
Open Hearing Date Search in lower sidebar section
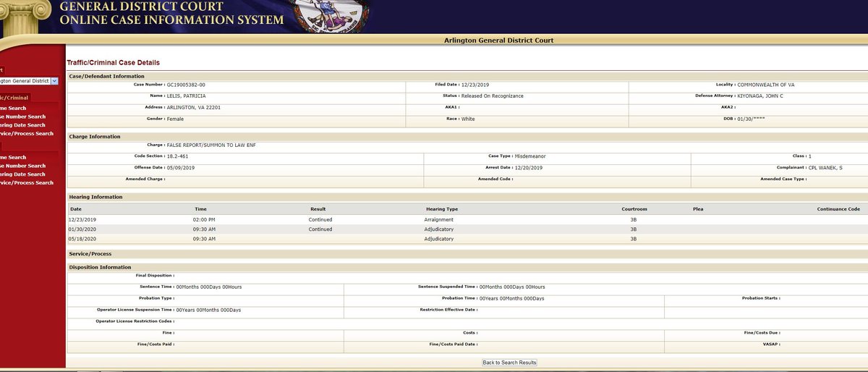[x=22, y=174]
